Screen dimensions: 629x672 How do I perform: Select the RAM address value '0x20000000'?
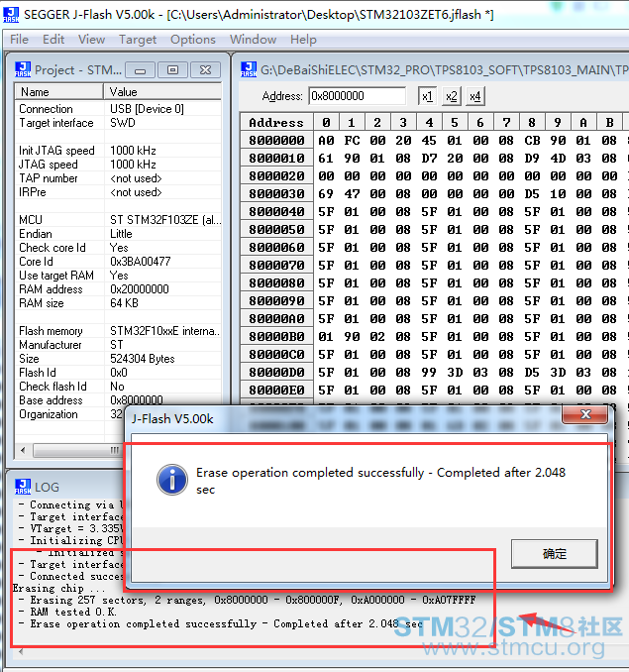coord(140,289)
